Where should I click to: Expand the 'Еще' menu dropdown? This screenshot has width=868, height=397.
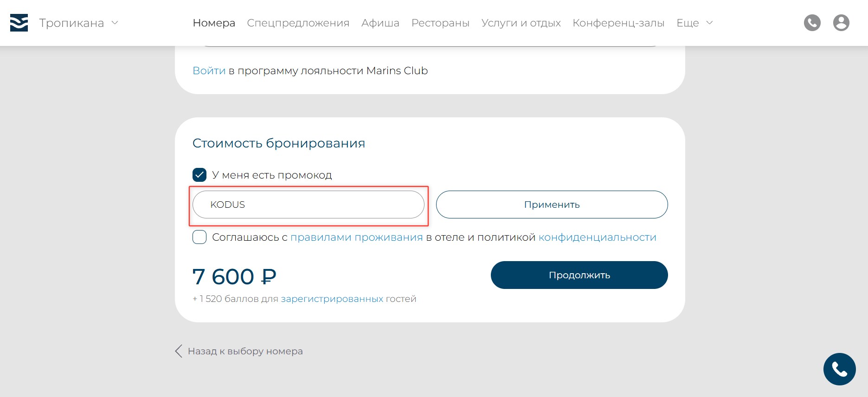click(x=694, y=23)
